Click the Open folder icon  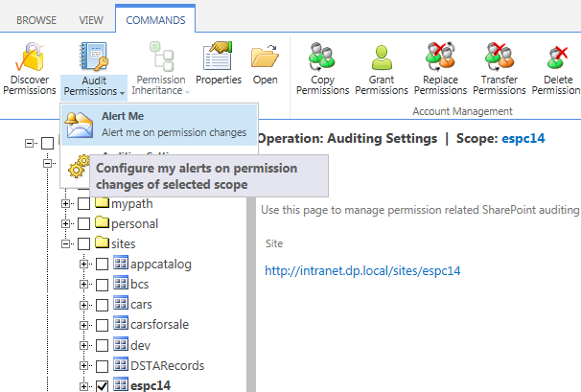pyautogui.click(x=265, y=56)
